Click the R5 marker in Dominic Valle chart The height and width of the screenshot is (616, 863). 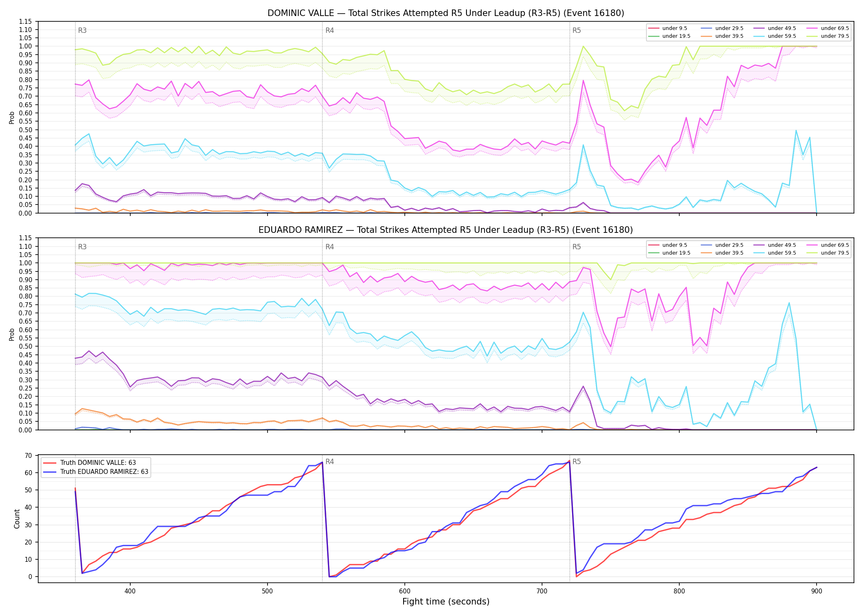577,30
